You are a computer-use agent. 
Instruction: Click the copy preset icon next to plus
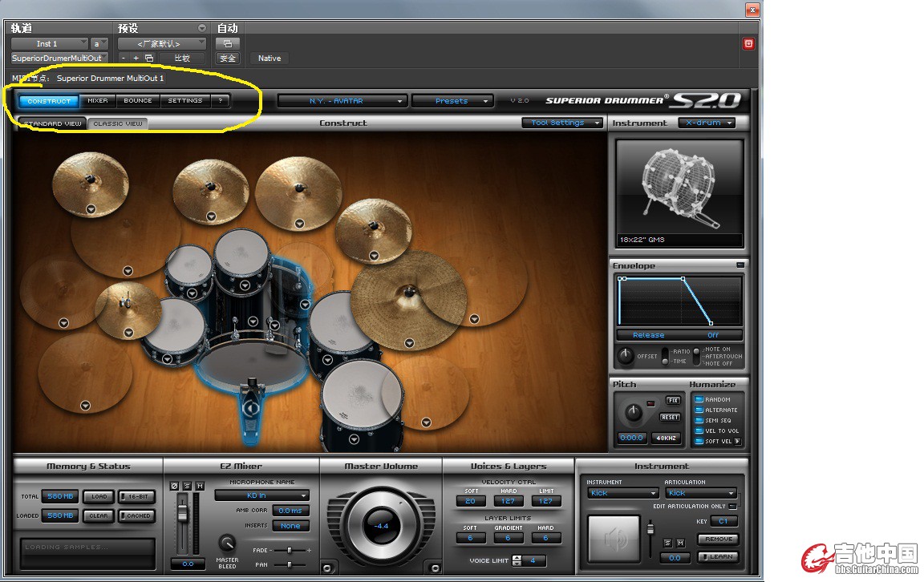coord(149,58)
